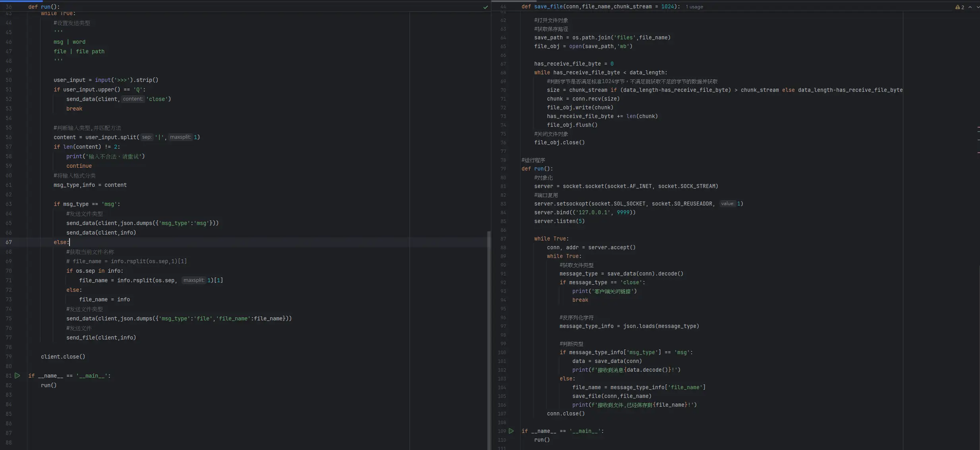Image resolution: width=980 pixels, height=450 pixels.
Task: Click 'send_data(client,info)' on line 66
Action: tap(101, 233)
